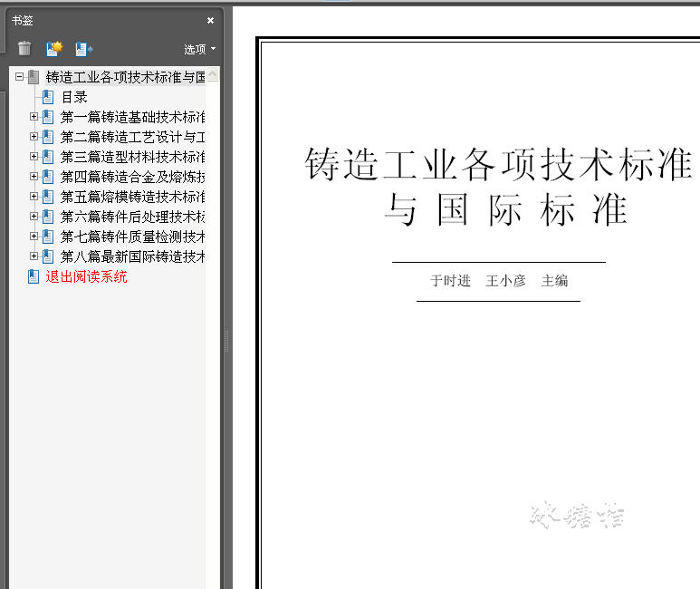Image resolution: width=700 pixels, height=589 pixels.
Task: Click the panel splitter grip handle
Action: click(226, 341)
